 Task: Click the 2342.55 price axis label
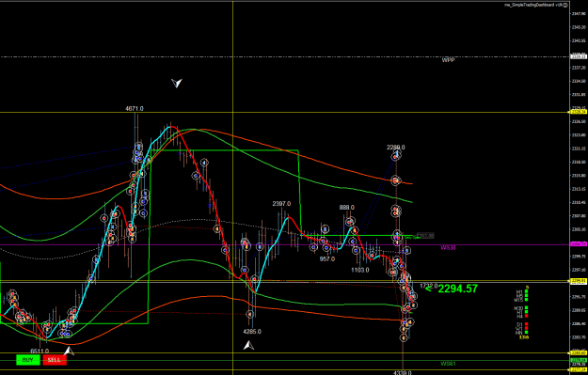579,40
